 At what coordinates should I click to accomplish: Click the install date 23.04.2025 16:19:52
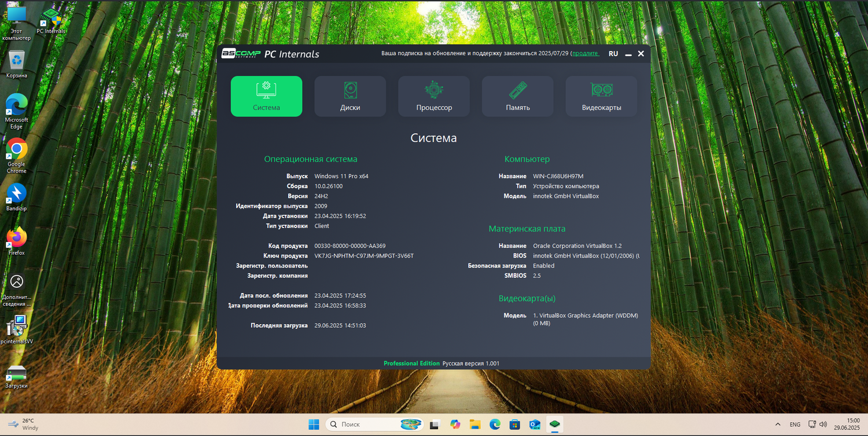pyautogui.click(x=340, y=216)
